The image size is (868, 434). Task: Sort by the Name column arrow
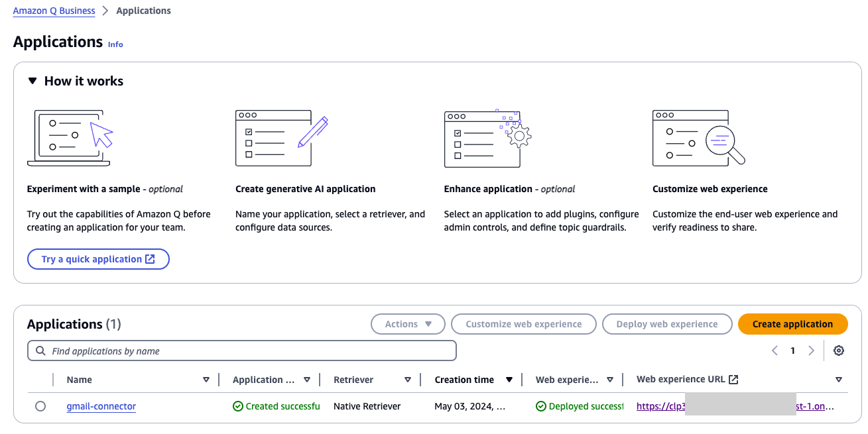click(206, 380)
